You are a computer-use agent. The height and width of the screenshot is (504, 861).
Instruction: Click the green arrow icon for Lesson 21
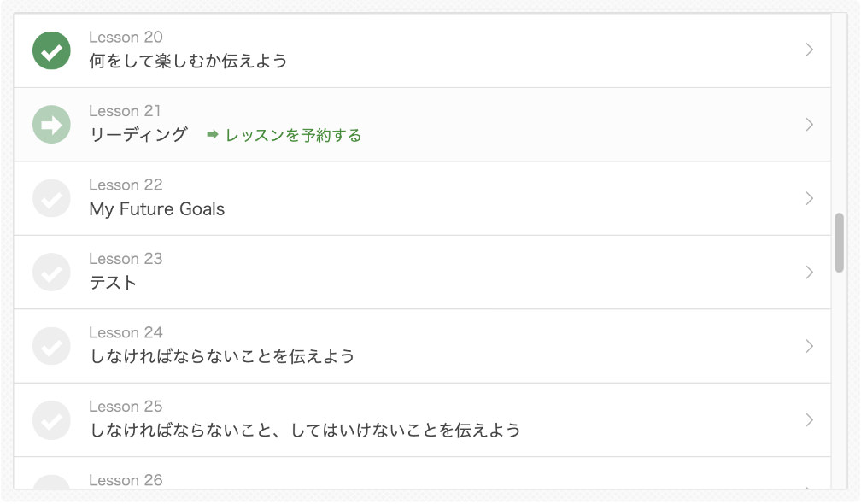51,125
